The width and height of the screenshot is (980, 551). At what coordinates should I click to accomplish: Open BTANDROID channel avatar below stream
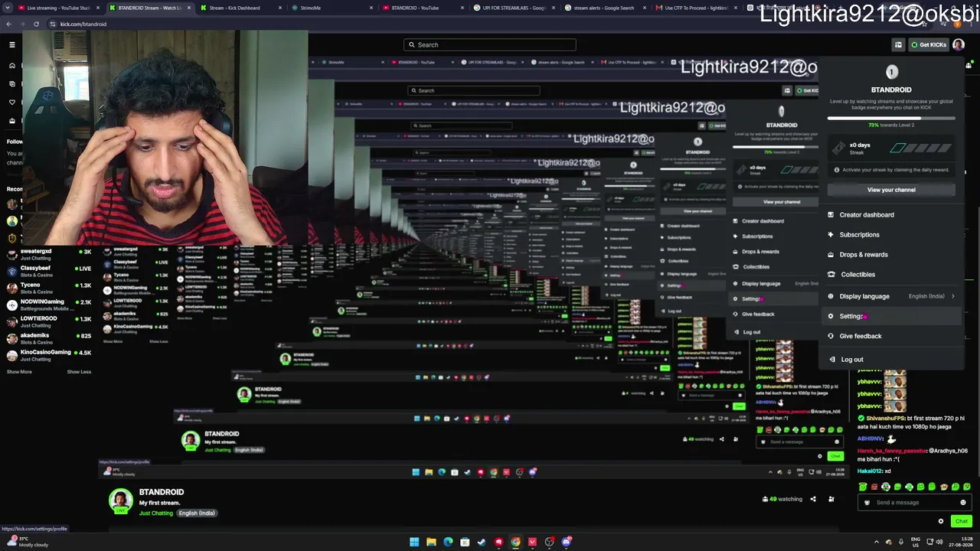(x=120, y=501)
